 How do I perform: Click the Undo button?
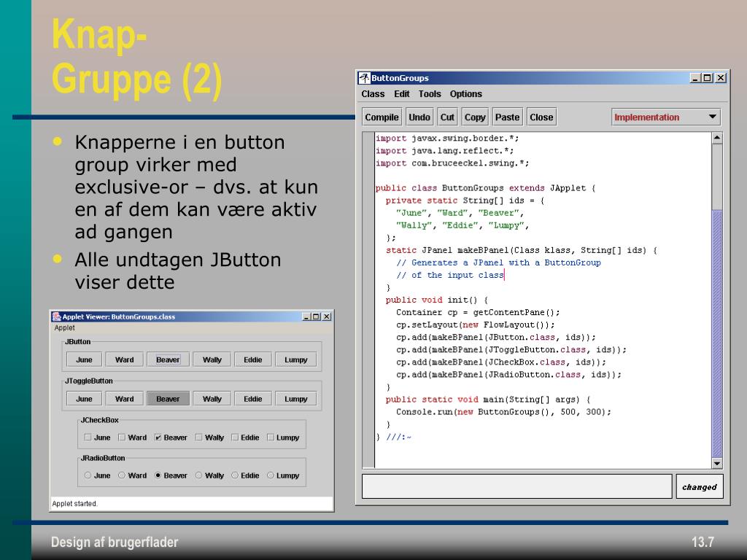point(419,117)
